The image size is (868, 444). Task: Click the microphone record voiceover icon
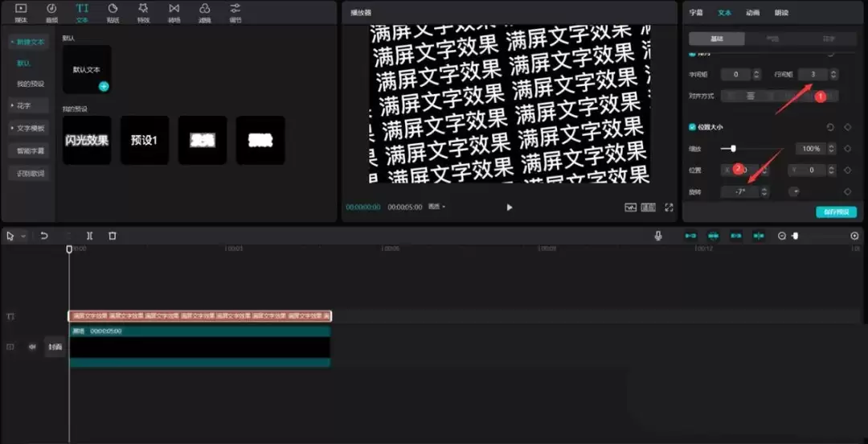pos(658,236)
